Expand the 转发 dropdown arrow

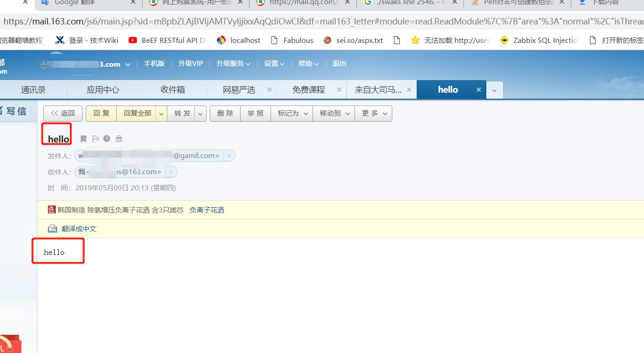[201, 113]
